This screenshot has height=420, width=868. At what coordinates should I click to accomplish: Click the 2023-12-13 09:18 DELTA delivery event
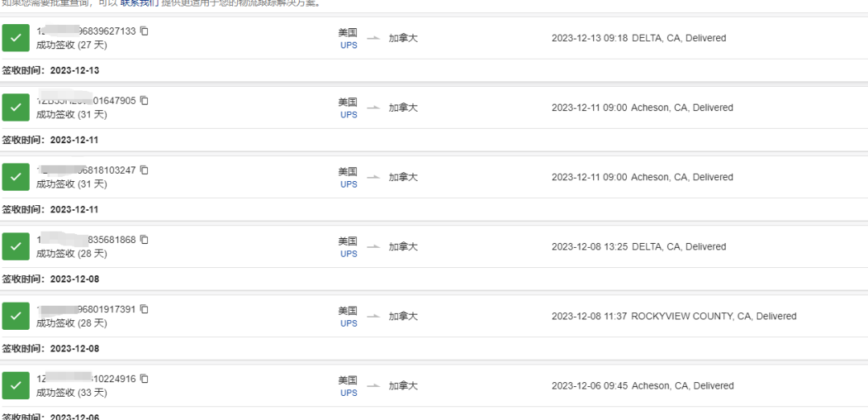[638, 38]
